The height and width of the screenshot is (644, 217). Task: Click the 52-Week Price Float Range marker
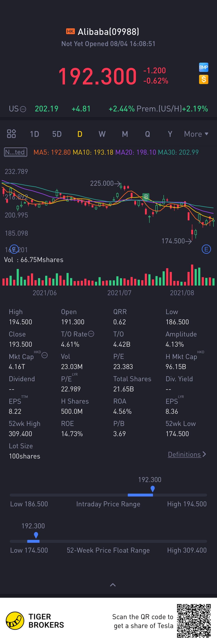point(36,535)
